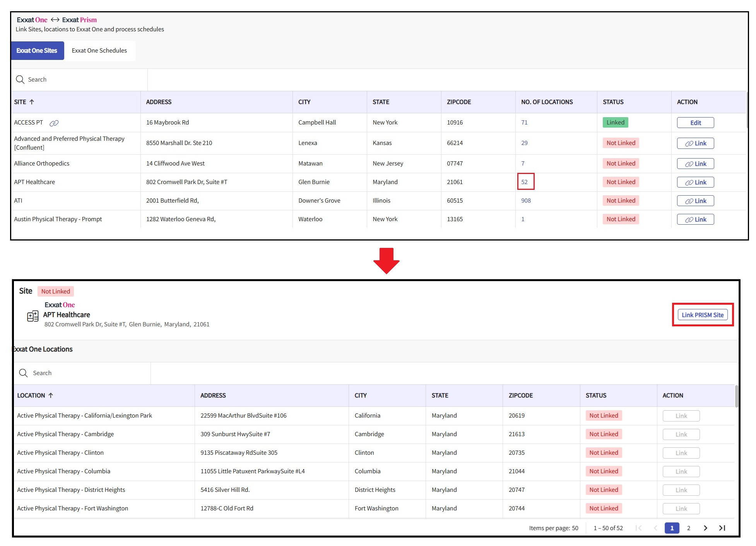Click Edit button for ACCESS PT
The width and height of the screenshot is (756, 546).
(x=695, y=123)
